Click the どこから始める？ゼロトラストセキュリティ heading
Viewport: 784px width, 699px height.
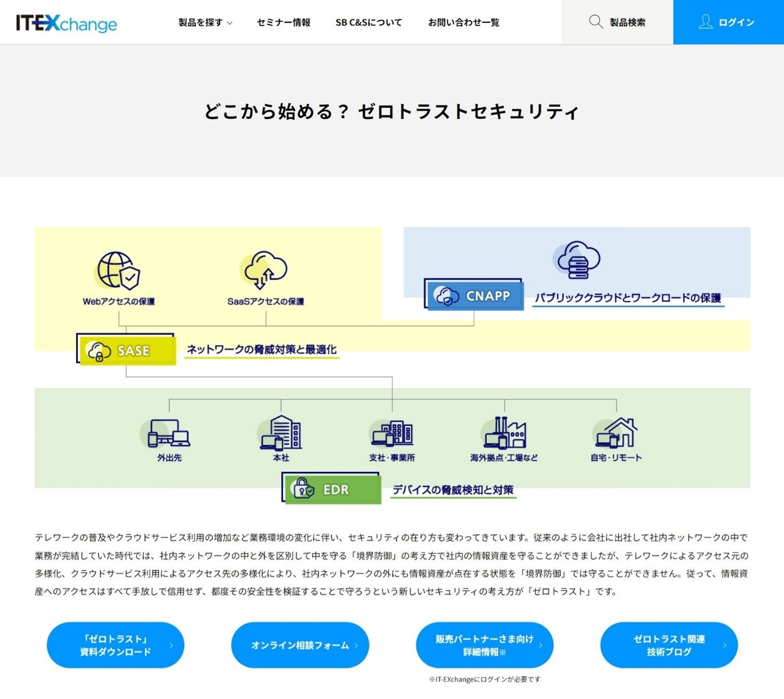391,111
